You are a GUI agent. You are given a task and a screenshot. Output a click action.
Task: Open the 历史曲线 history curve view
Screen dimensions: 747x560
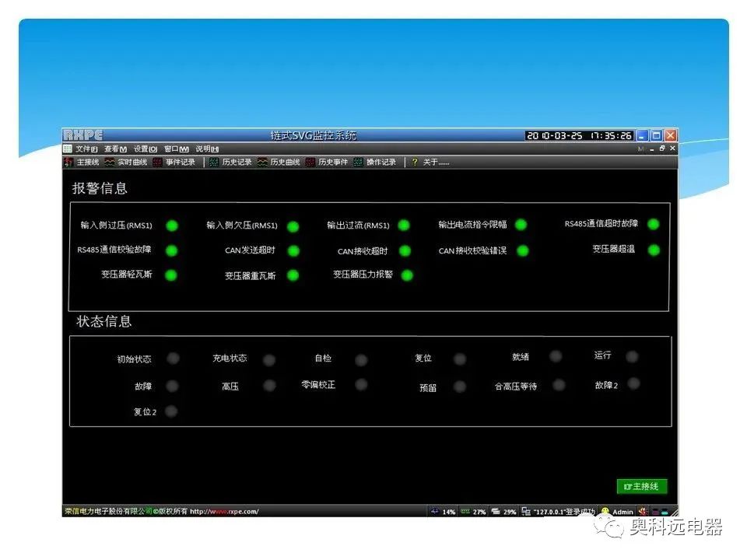[x=279, y=163]
